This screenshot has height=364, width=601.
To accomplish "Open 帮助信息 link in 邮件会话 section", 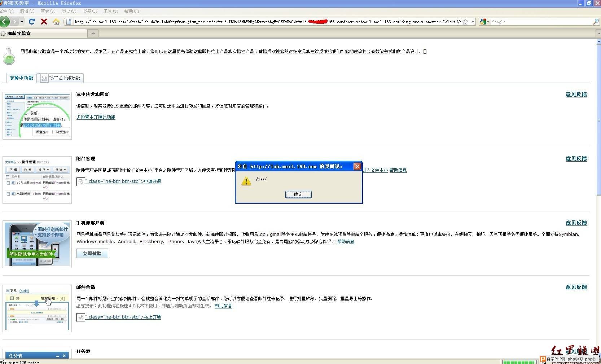I will (x=223, y=306).
